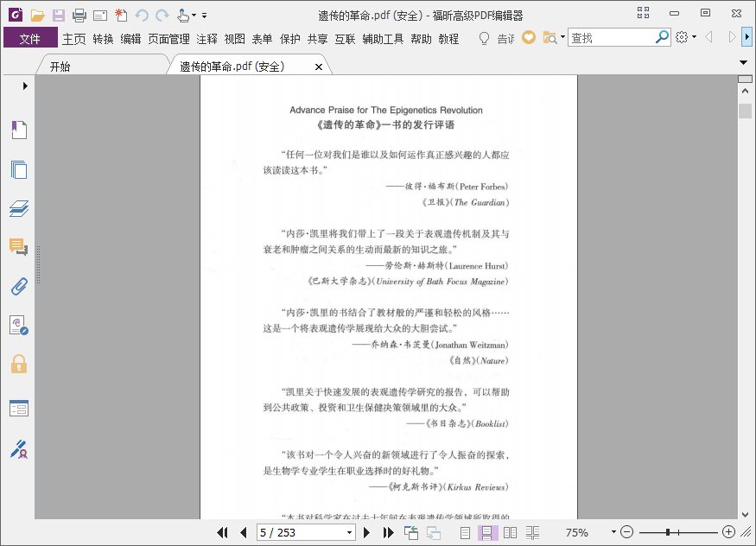This screenshot has height=546, width=756.
Task: Open the tab list dropdown arrow
Action: tap(743, 62)
